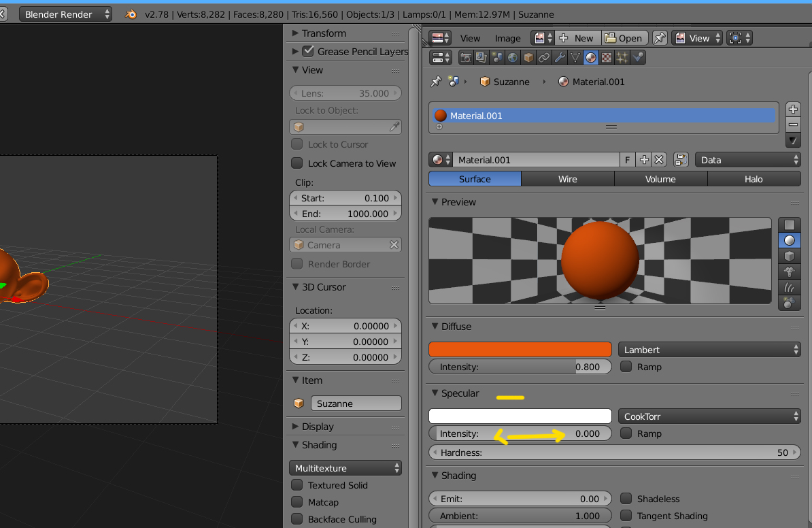This screenshot has height=528, width=812.
Task: Switch to World properties globe icon
Action: pyautogui.click(x=513, y=58)
